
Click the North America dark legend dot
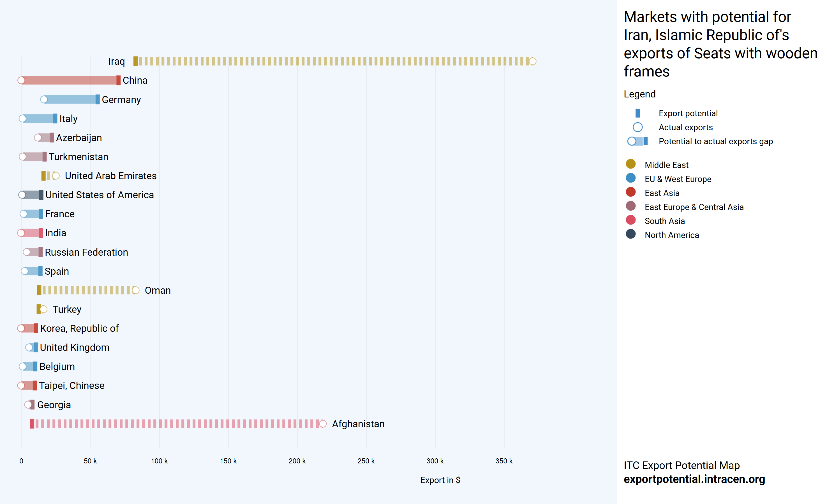[x=631, y=234]
